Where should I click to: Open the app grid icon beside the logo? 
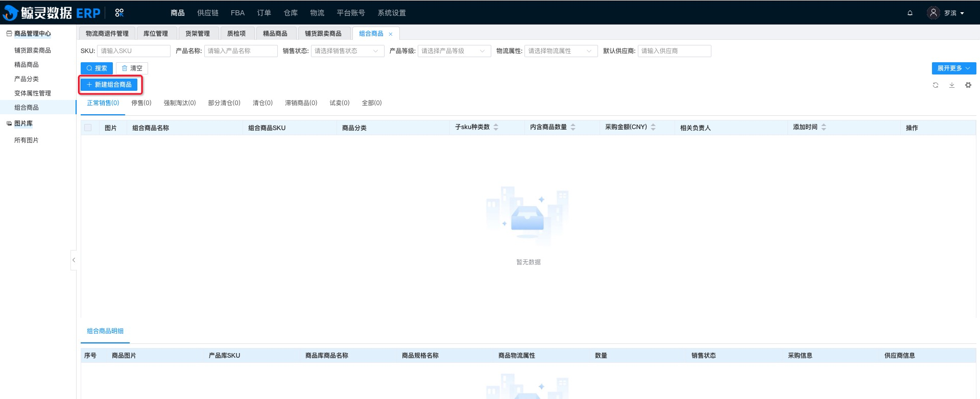pyautogui.click(x=119, y=13)
